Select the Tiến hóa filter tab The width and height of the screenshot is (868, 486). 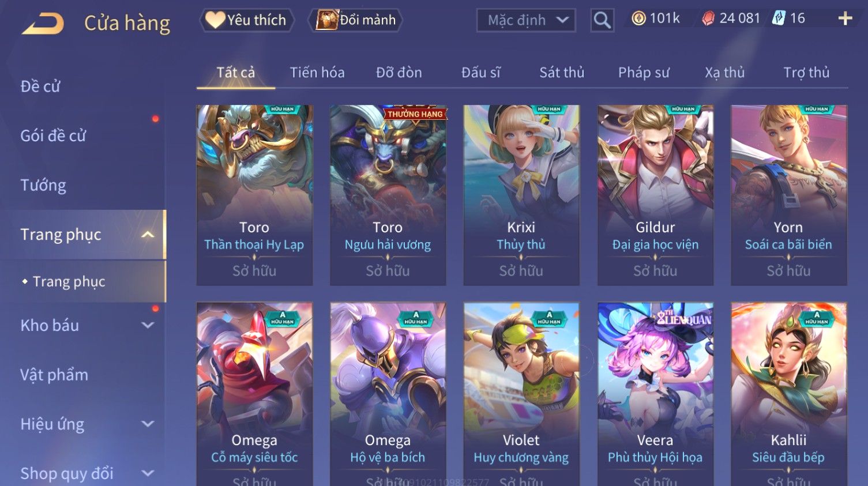317,73
